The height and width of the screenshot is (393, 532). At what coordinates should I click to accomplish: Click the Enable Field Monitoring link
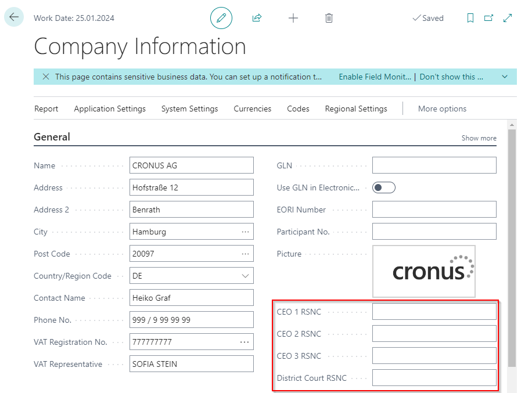(375, 77)
